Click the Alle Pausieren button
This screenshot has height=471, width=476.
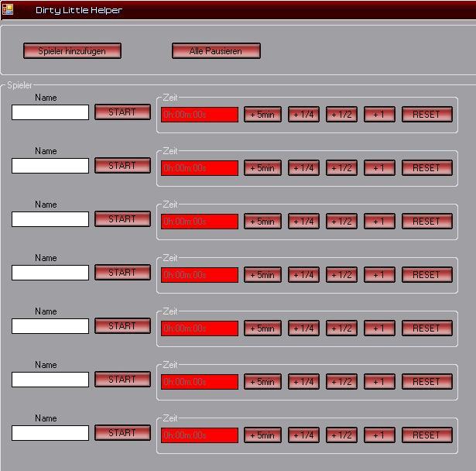click(216, 51)
